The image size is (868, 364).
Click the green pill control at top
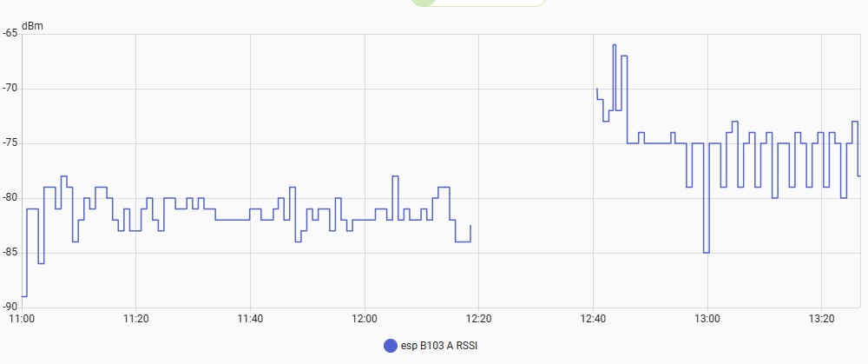click(479, 3)
